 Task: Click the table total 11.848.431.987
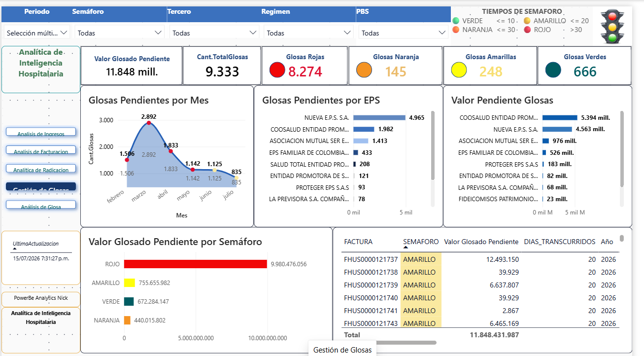pos(494,334)
